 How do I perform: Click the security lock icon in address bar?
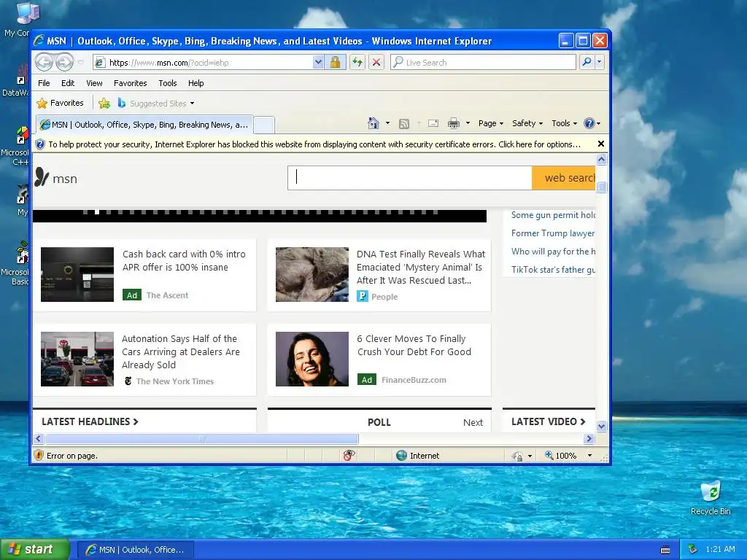point(335,63)
